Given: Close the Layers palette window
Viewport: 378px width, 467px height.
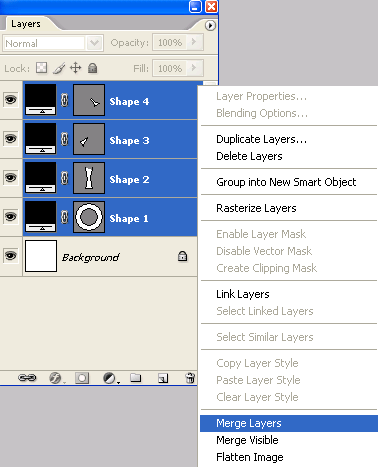Looking at the screenshot, I should click(211, 6).
